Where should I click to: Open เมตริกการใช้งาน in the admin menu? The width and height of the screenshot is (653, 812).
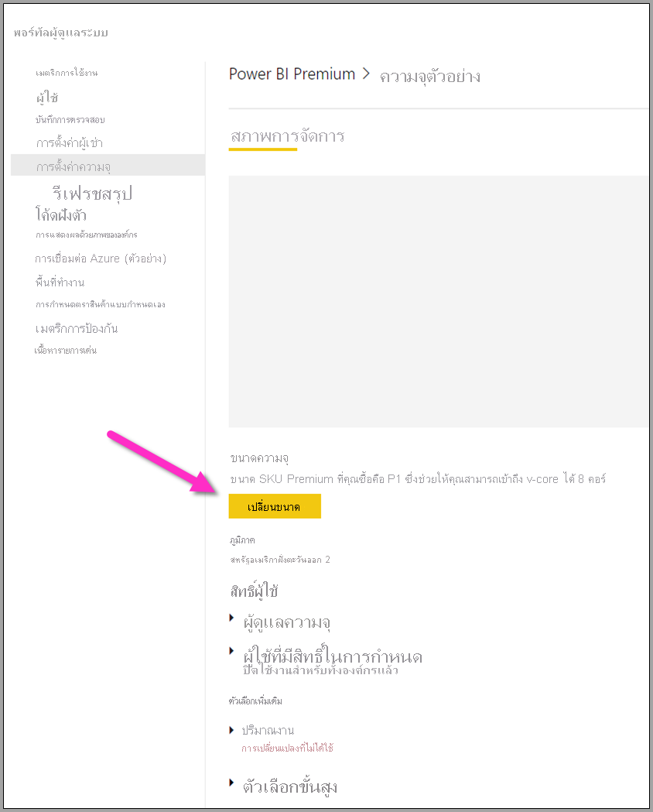67,73
